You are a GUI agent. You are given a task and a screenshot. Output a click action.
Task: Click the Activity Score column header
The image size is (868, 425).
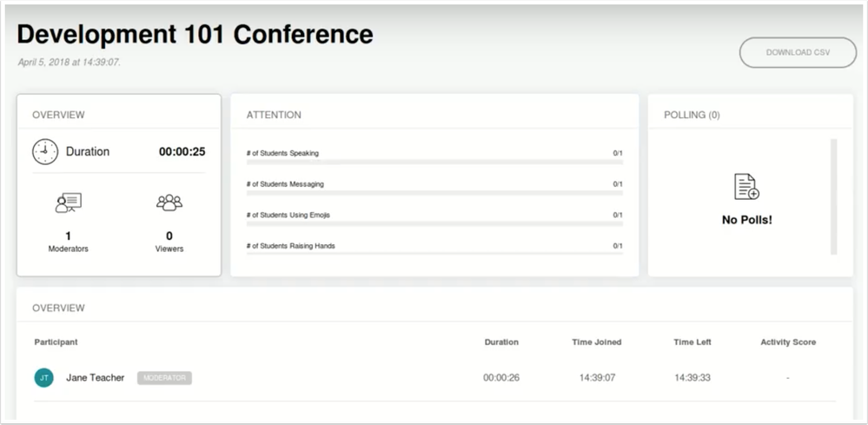point(788,342)
